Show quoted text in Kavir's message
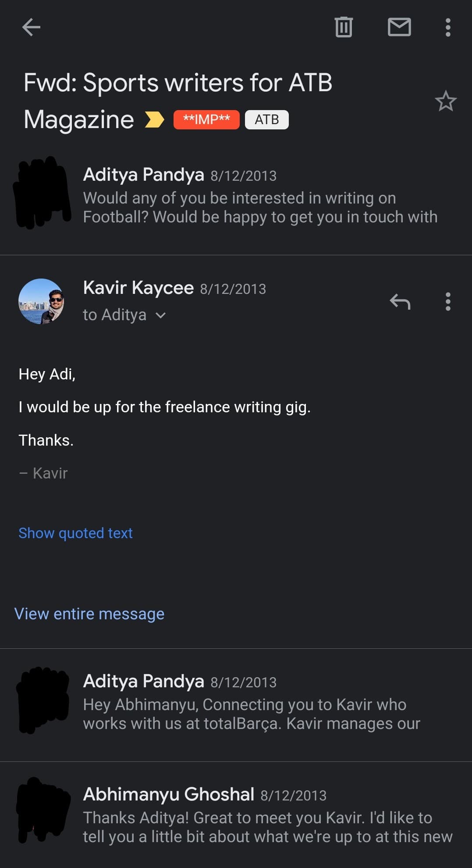Viewport: 472px width, 868px height. tap(75, 533)
